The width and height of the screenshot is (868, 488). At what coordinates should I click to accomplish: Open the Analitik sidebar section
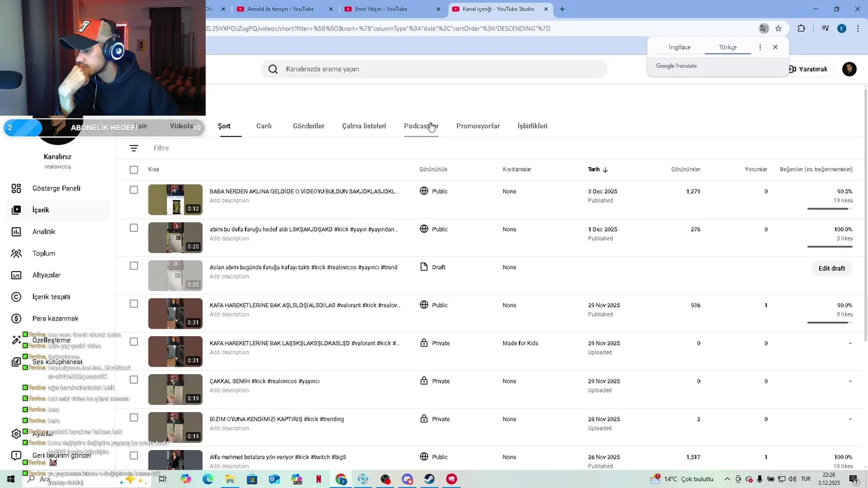click(x=44, y=232)
